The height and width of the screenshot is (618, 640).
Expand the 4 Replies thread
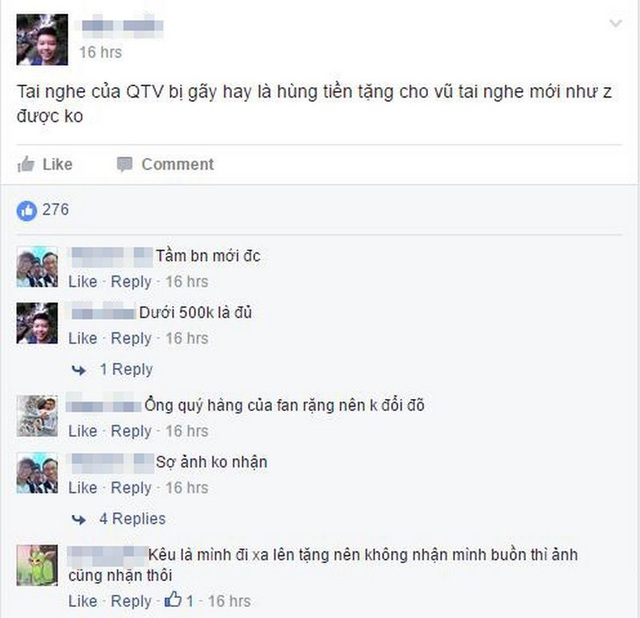pos(132,518)
